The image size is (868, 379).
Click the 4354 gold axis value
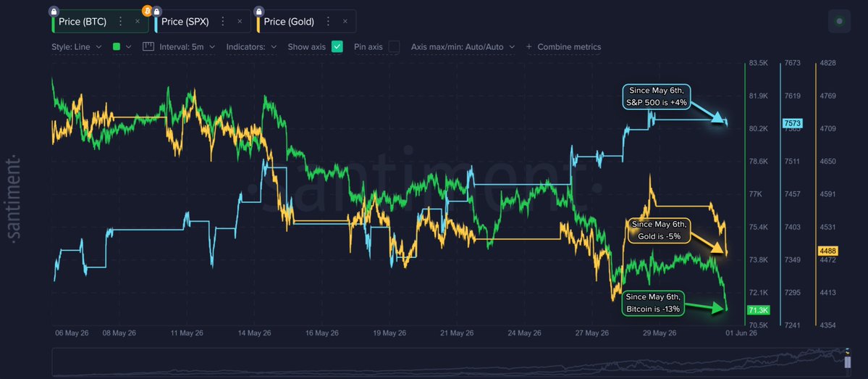pos(828,325)
